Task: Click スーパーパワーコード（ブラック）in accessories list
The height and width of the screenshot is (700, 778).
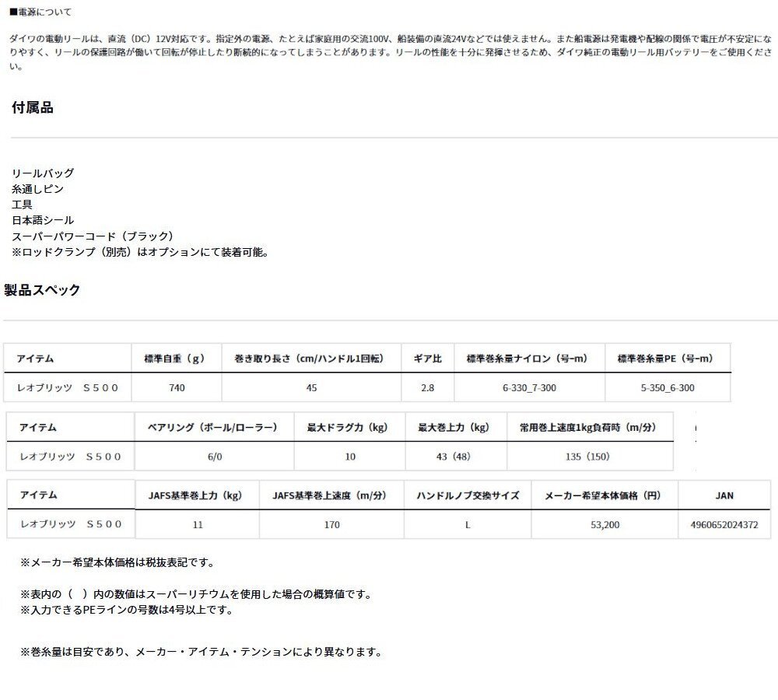Action: (93, 235)
